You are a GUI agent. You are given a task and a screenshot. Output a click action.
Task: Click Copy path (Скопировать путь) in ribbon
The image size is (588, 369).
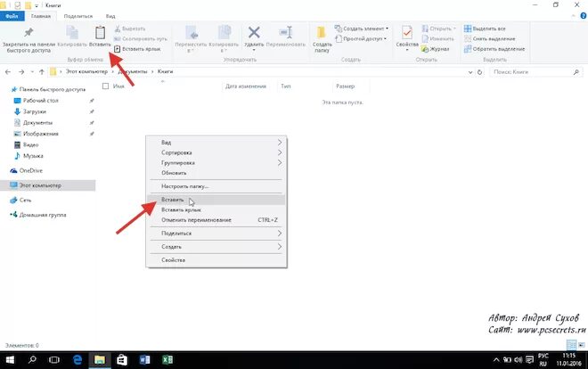(x=141, y=38)
